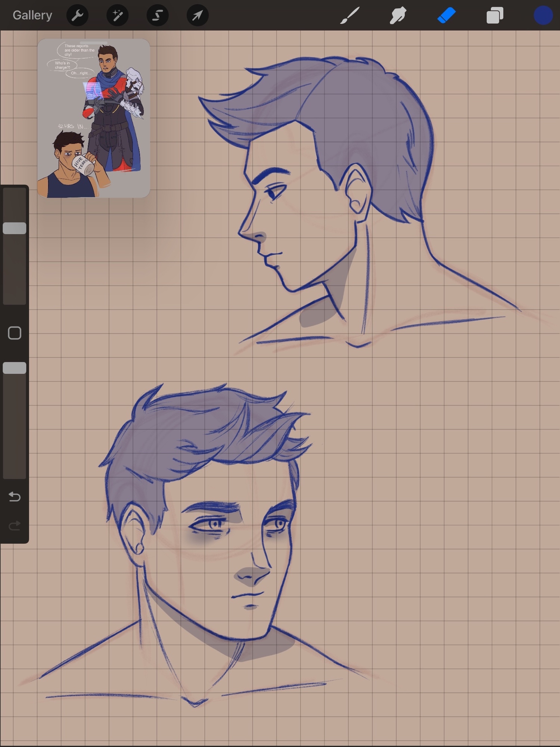The width and height of the screenshot is (560, 747).
Task: Select the Selection S-shaped tool
Action: pos(157,15)
